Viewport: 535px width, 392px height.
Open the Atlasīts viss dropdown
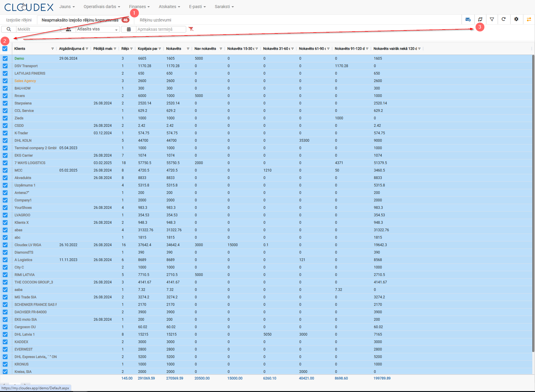[x=97, y=29]
